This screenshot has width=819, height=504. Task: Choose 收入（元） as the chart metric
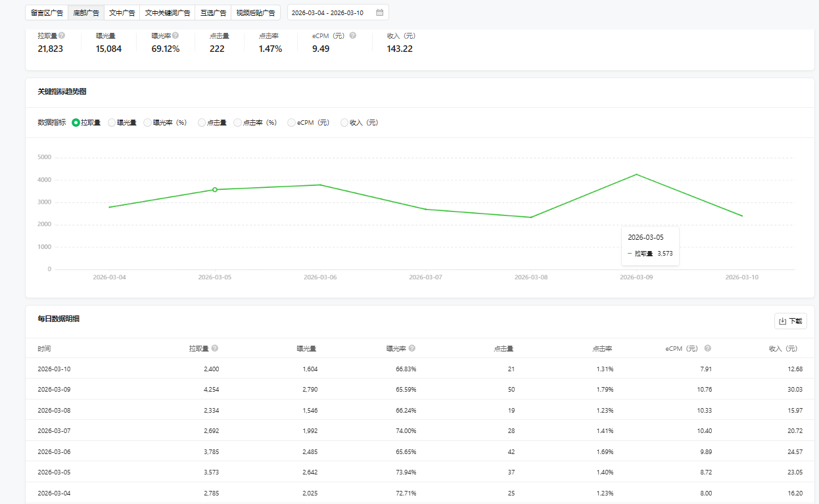pyautogui.click(x=344, y=122)
